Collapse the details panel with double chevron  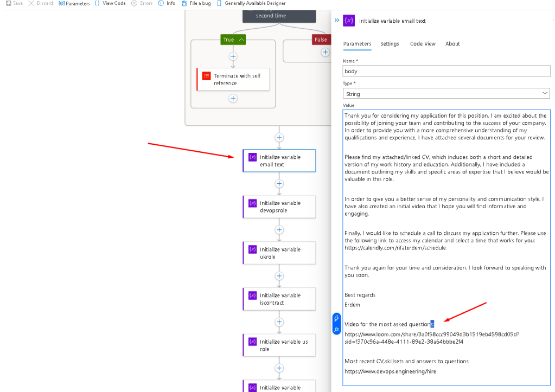pos(337,20)
